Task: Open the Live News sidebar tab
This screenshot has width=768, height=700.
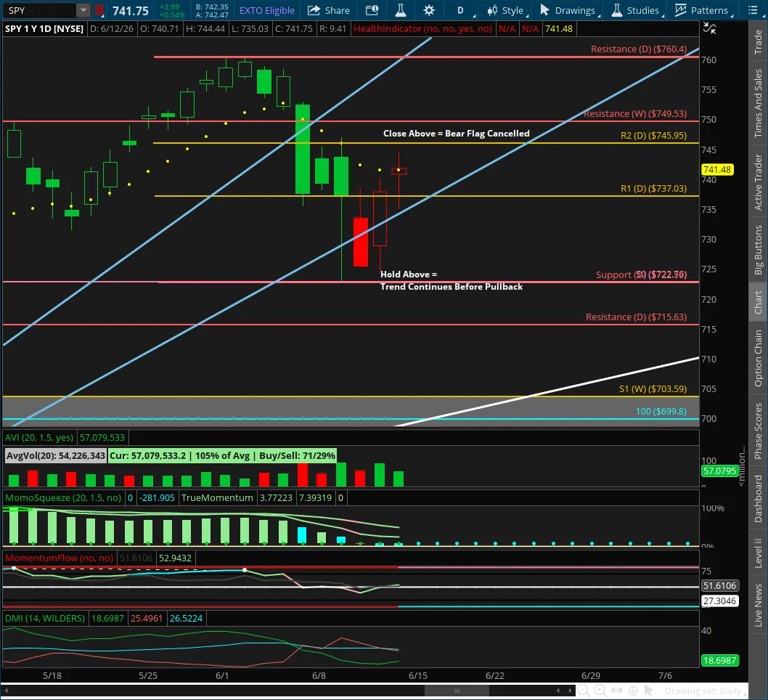Action: pyautogui.click(x=759, y=605)
